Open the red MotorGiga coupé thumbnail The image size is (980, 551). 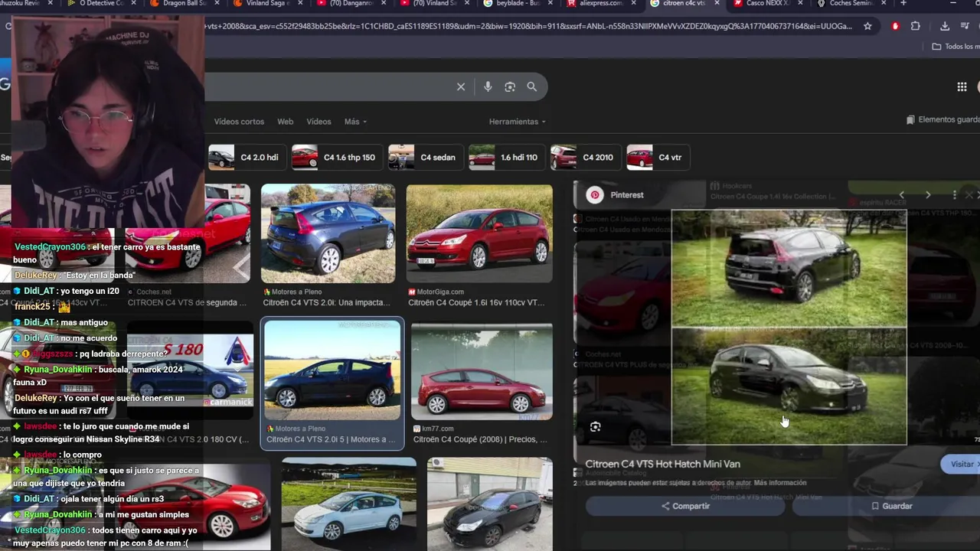479,234
